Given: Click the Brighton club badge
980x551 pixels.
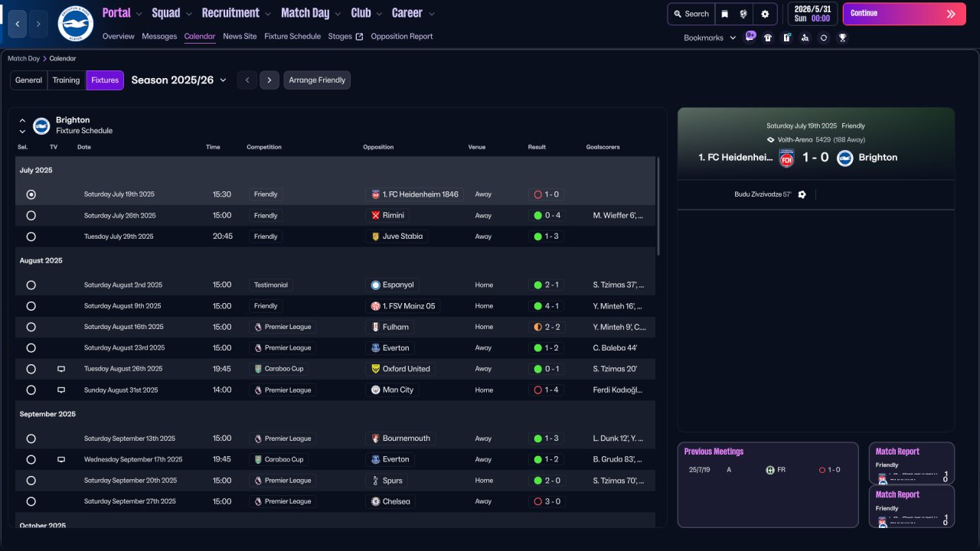Looking at the screenshot, I should coord(75,24).
